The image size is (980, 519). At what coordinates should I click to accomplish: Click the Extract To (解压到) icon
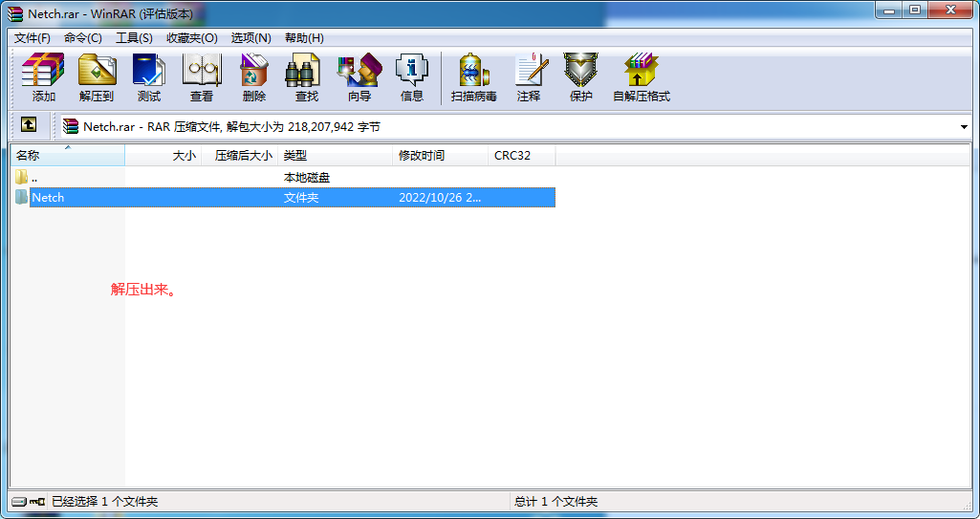(96, 77)
